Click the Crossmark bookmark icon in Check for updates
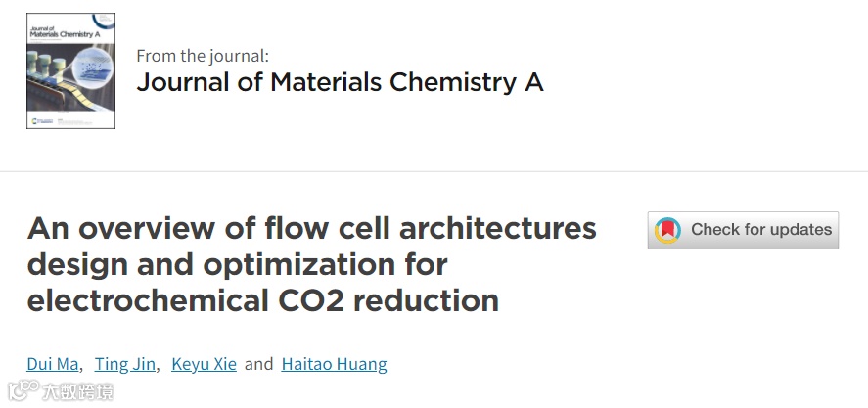868x408 pixels. tap(668, 230)
